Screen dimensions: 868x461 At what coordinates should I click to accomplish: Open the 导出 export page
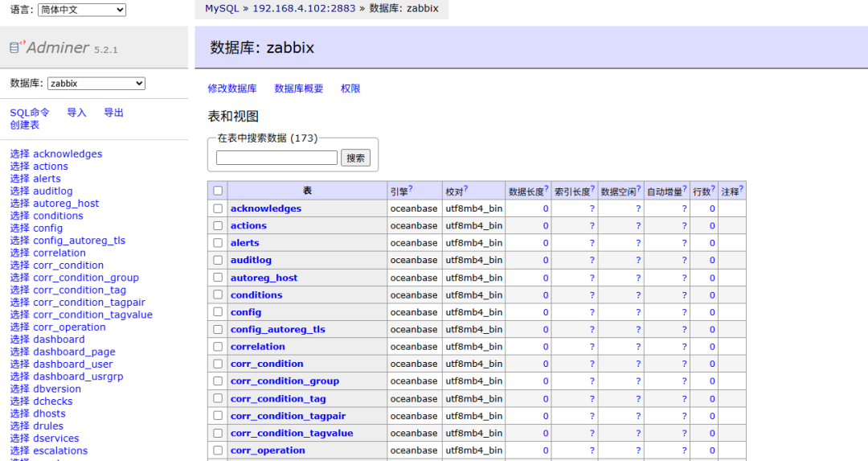(x=114, y=113)
